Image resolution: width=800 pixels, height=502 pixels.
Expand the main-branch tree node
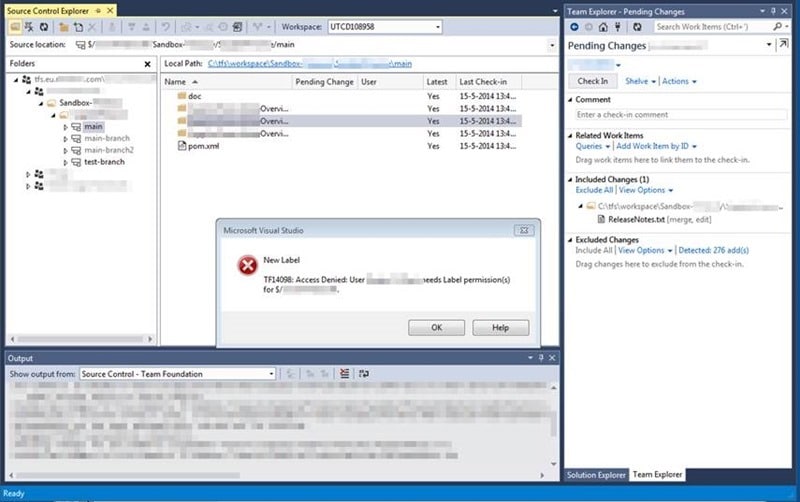click(x=65, y=139)
